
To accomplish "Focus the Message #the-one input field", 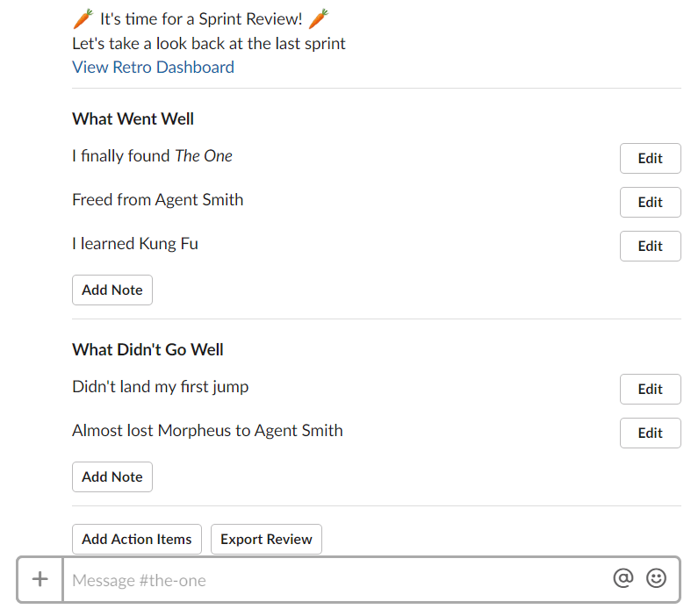I will click(334, 580).
